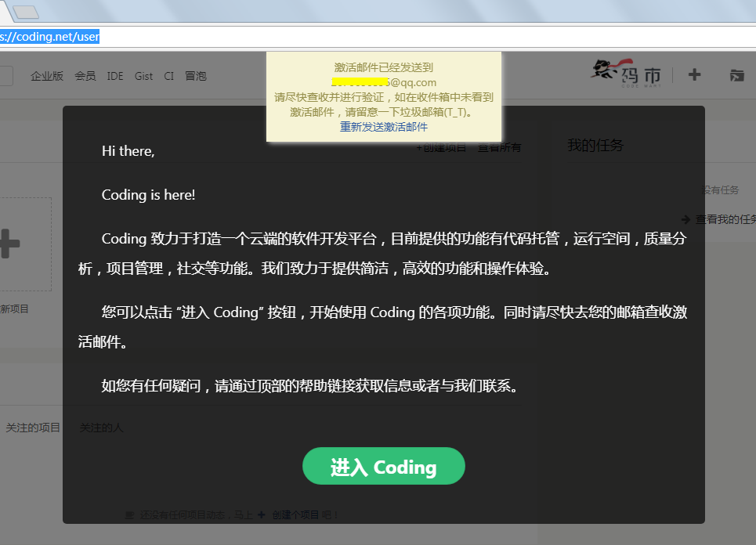Open the 码市 logo in the header
The image size is (756, 545).
(626, 74)
